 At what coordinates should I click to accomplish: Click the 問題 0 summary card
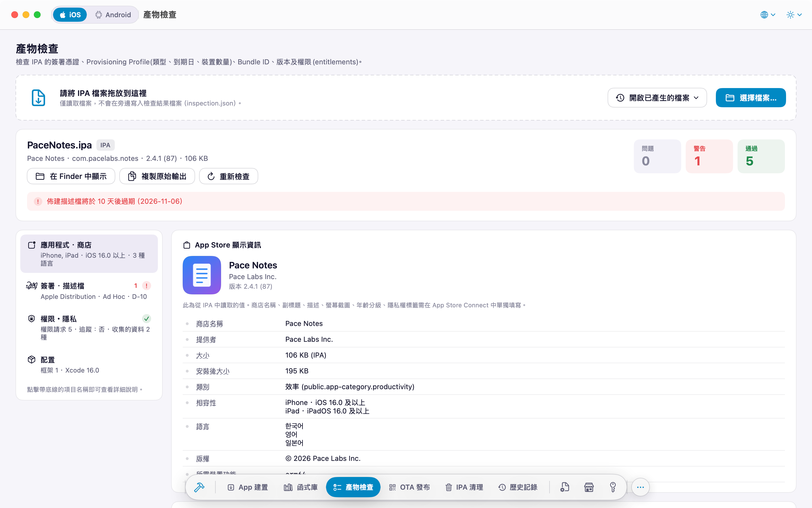pos(657,156)
